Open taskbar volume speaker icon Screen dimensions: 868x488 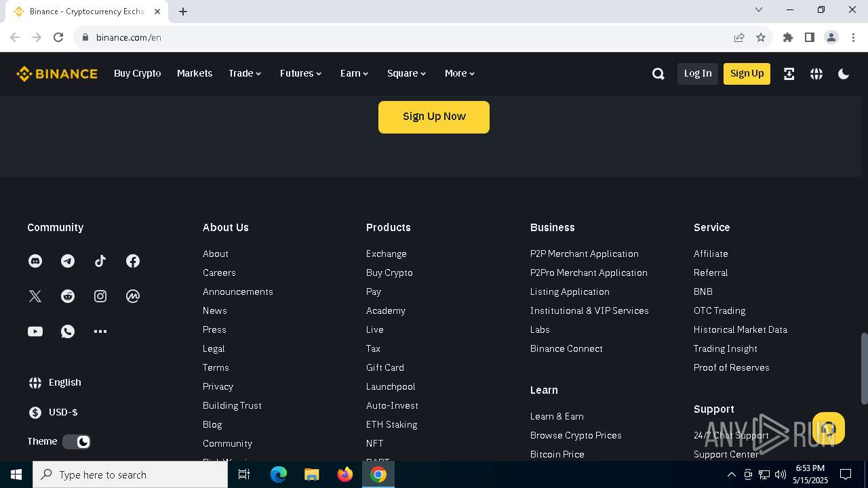781,474
